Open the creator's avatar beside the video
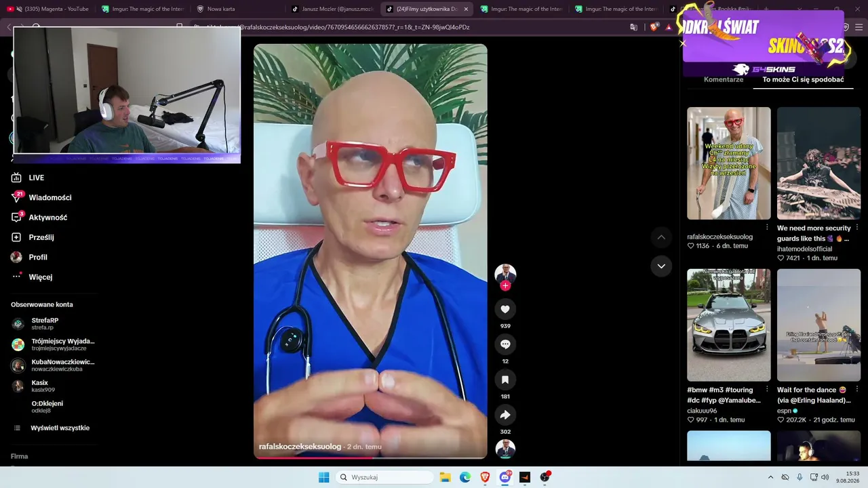Viewport: 868px width, 488px height. [x=505, y=273]
